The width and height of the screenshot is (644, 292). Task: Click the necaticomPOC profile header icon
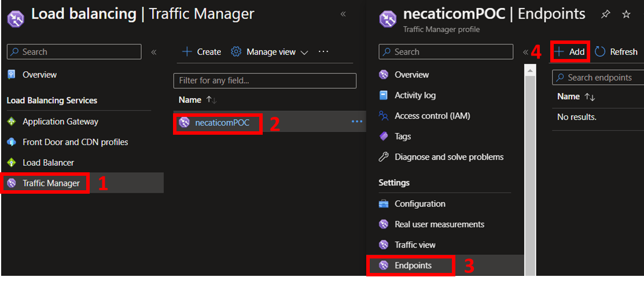click(387, 19)
